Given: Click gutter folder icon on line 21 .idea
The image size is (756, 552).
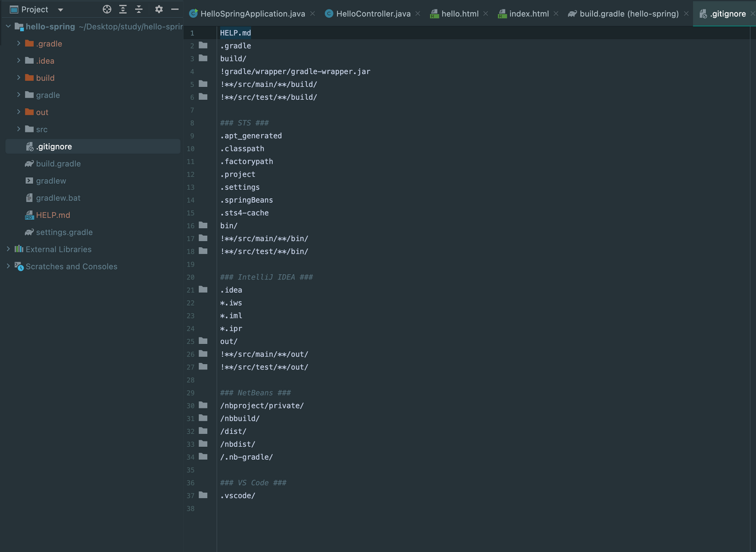Looking at the screenshot, I should click(203, 290).
